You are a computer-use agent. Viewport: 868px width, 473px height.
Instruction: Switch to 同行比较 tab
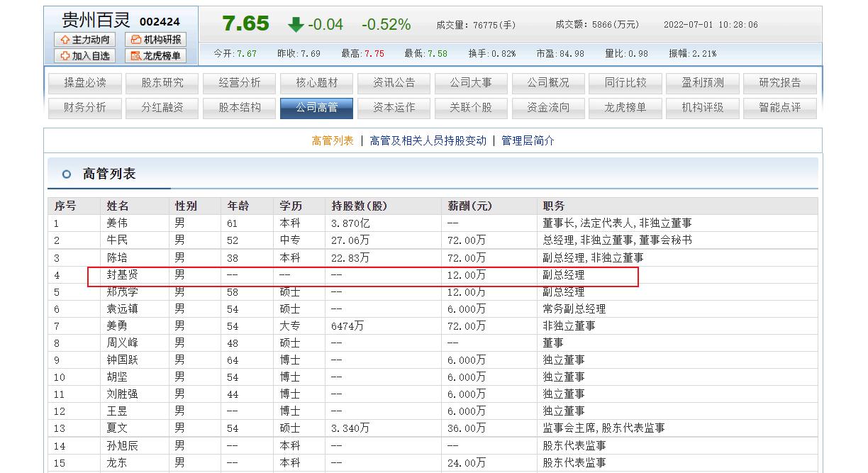(x=625, y=82)
